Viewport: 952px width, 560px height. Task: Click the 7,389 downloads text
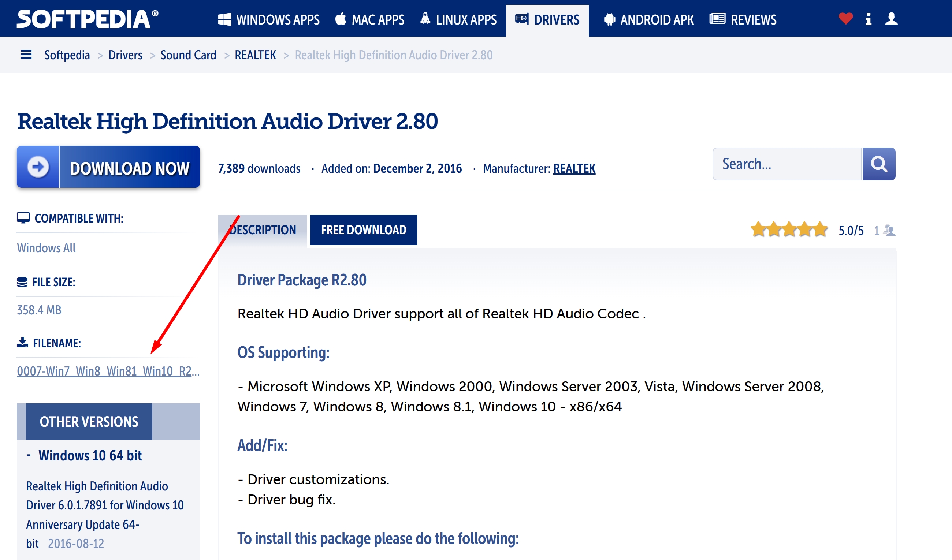pos(259,168)
